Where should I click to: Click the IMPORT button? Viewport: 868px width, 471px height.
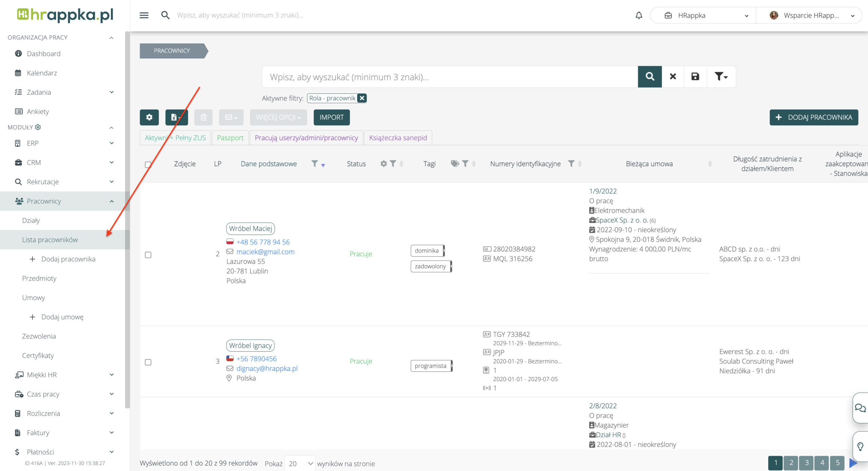pyautogui.click(x=332, y=117)
